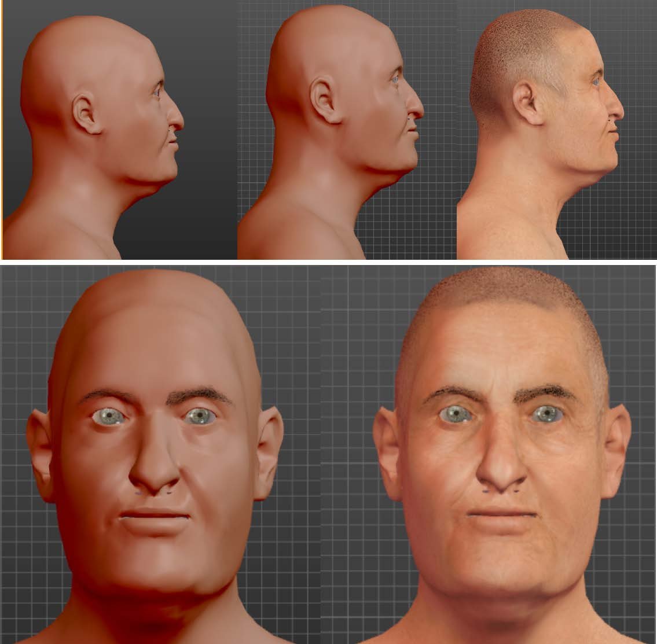Select the untextured profile render on plain background
The image size is (657, 644).
coord(119,130)
